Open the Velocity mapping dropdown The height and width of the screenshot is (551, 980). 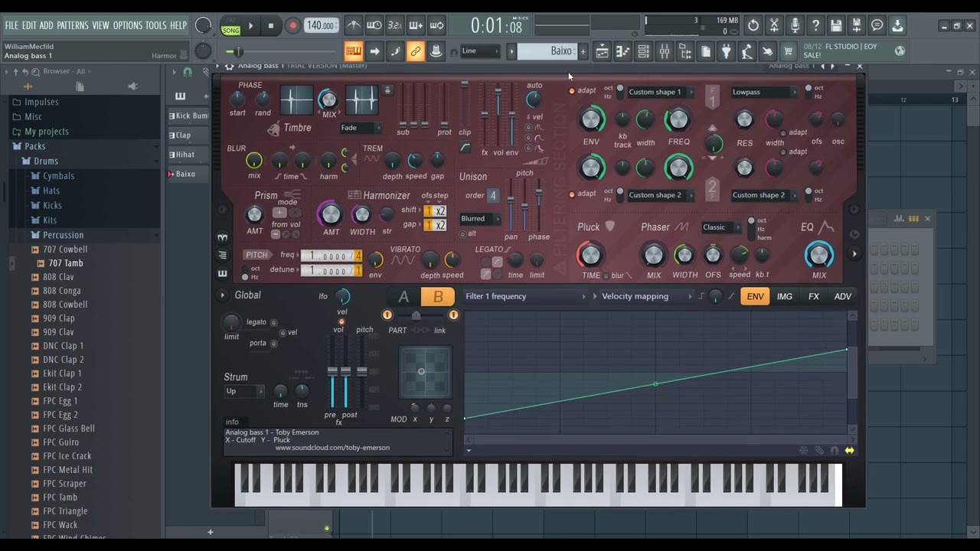click(645, 296)
